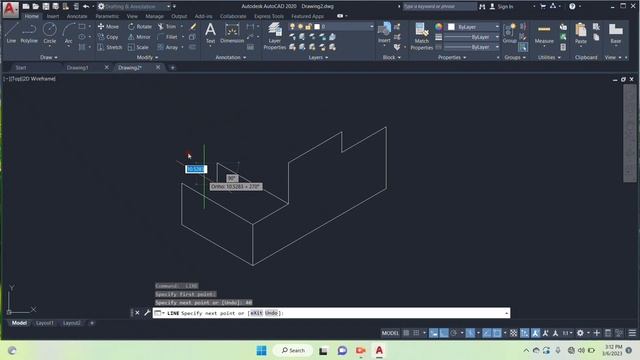This screenshot has width=640, height=360.
Task: Open the Scale tool
Action: (x=138, y=47)
